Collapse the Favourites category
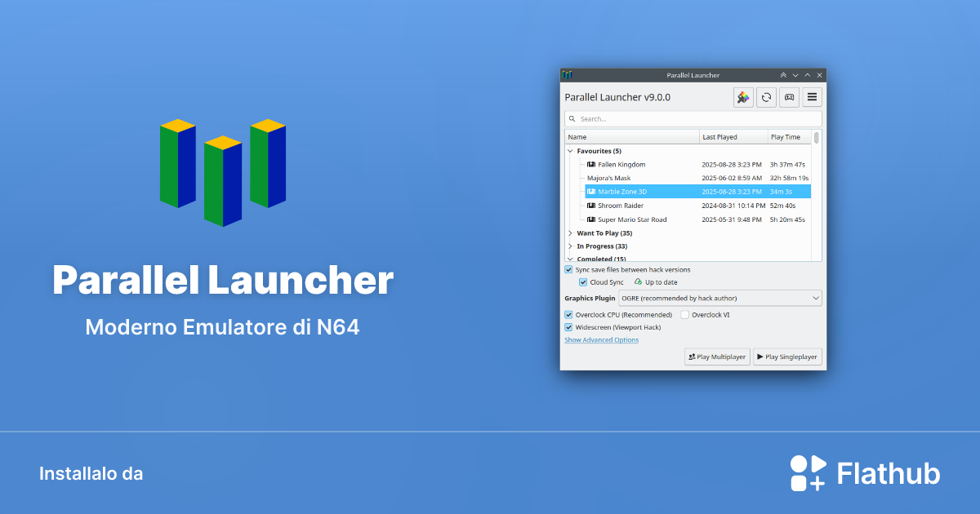 [x=570, y=150]
